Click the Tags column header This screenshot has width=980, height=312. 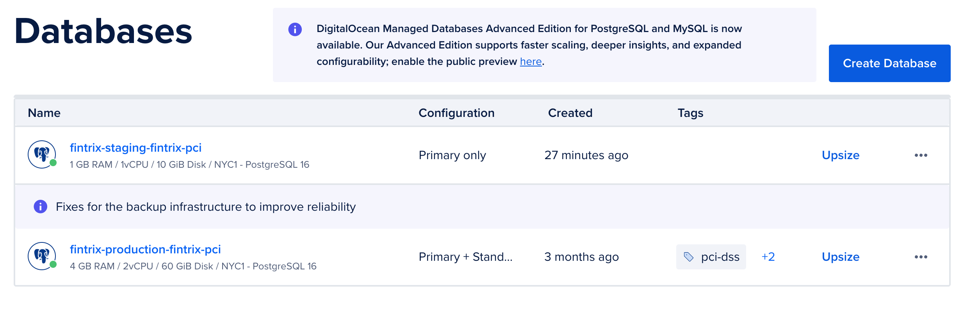[x=690, y=113]
